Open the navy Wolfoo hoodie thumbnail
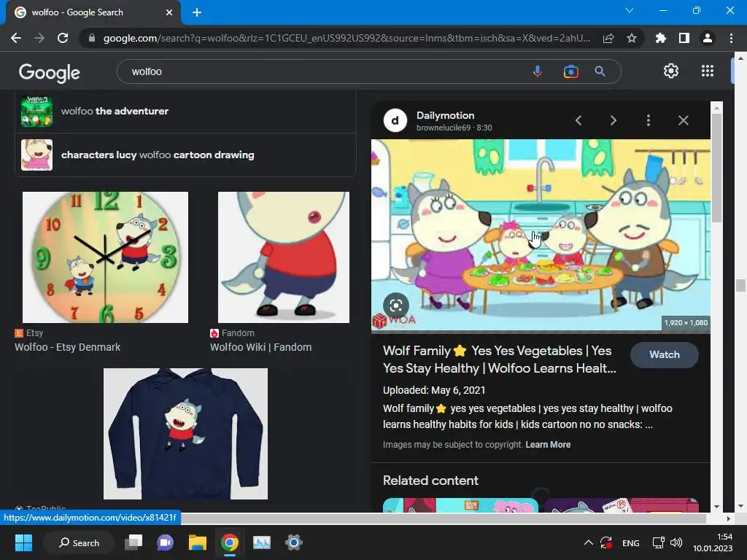 tap(185, 434)
